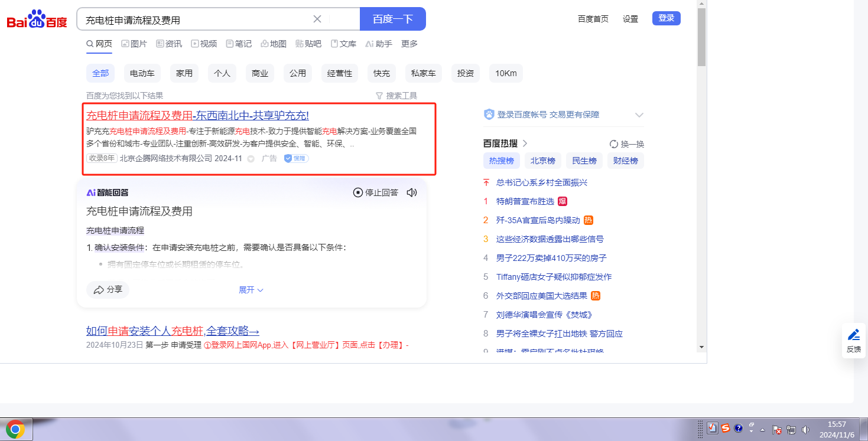Select the 私家车 filter chip
This screenshot has height=441, width=868.
424,73
